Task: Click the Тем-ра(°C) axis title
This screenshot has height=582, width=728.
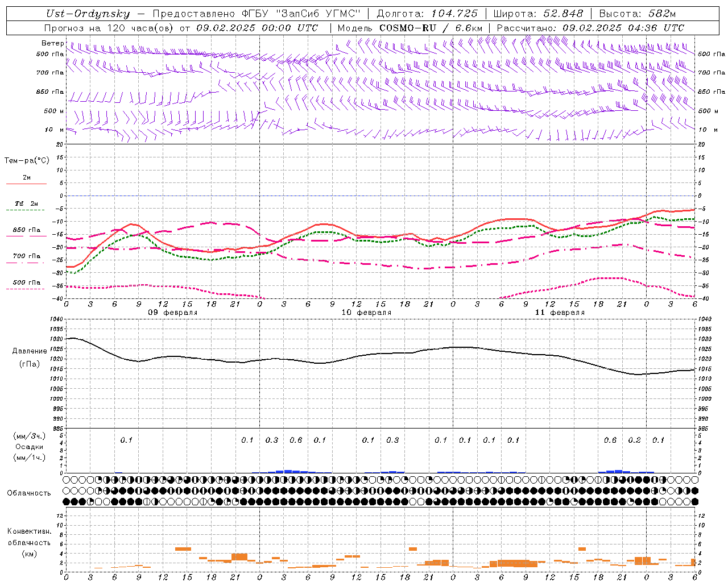Action: pos(27,161)
